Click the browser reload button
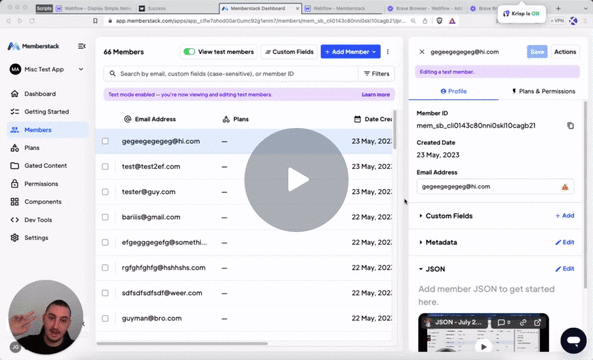593x360 pixels. point(32,21)
